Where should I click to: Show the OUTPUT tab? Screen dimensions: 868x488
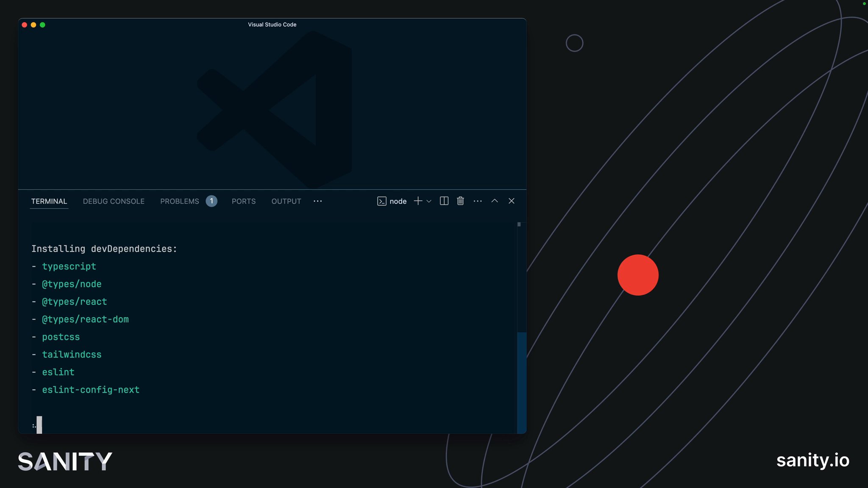tap(286, 201)
